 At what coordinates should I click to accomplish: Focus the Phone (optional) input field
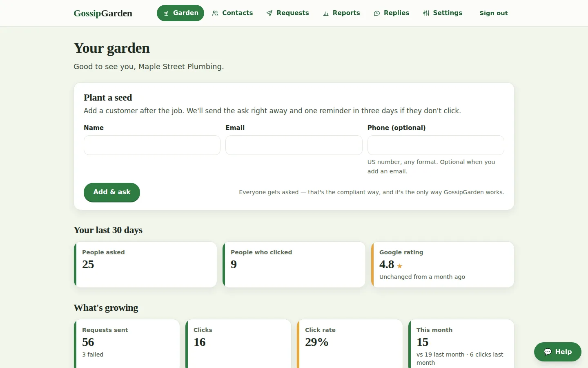(436, 145)
